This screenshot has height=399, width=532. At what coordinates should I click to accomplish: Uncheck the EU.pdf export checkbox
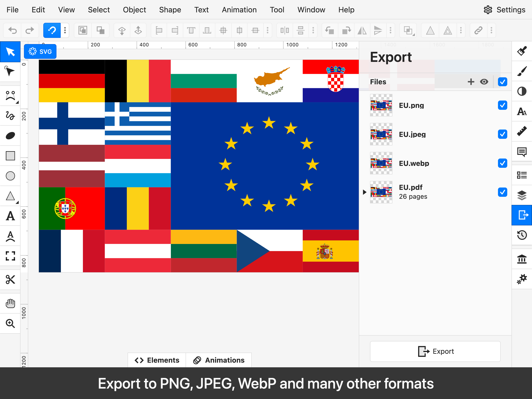(x=502, y=192)
